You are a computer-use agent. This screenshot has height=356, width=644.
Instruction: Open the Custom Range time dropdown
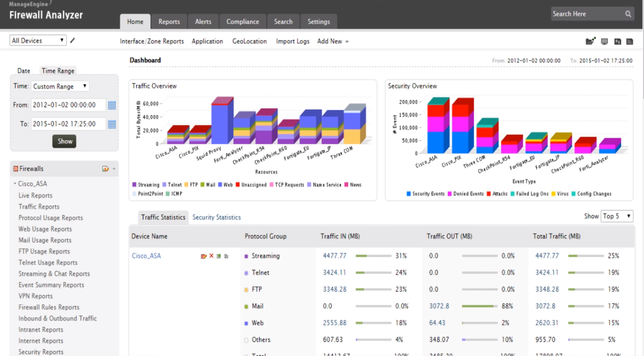[x=60, y=86]
